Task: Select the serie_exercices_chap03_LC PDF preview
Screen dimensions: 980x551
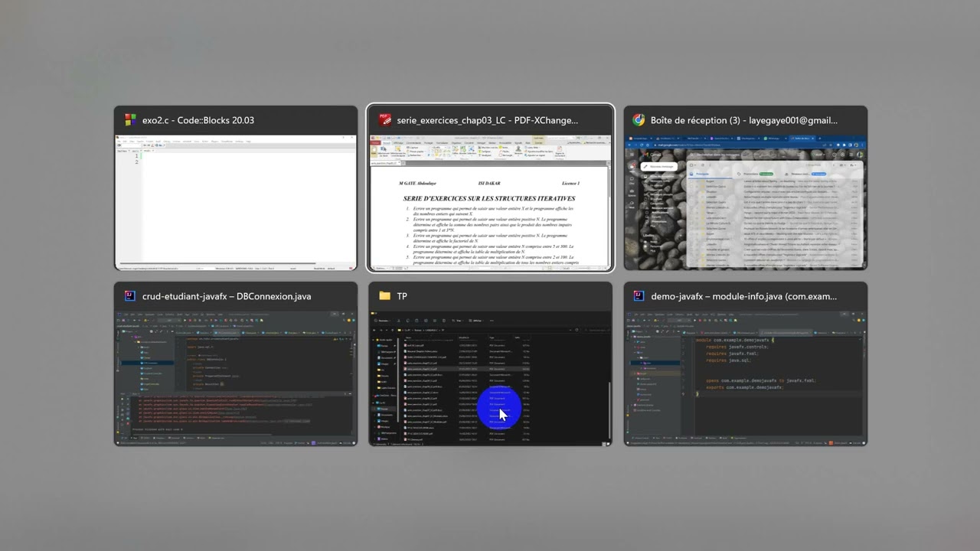Action: pos(490,203)
